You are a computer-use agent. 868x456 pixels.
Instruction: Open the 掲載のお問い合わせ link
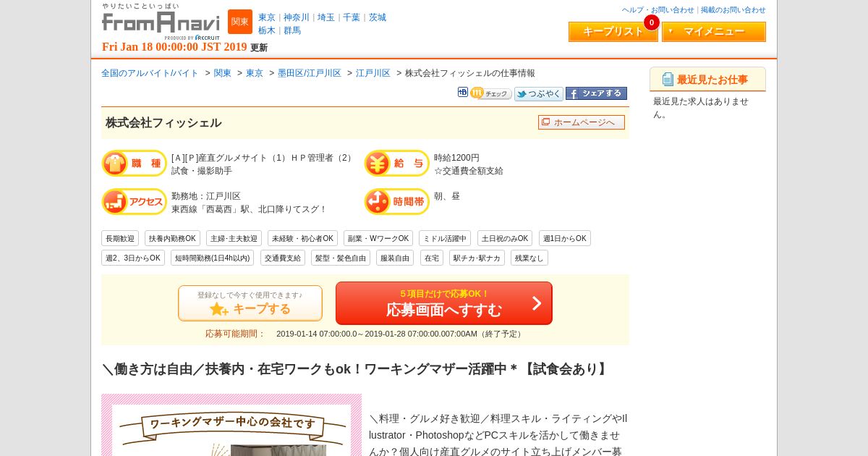pos(733,10)
